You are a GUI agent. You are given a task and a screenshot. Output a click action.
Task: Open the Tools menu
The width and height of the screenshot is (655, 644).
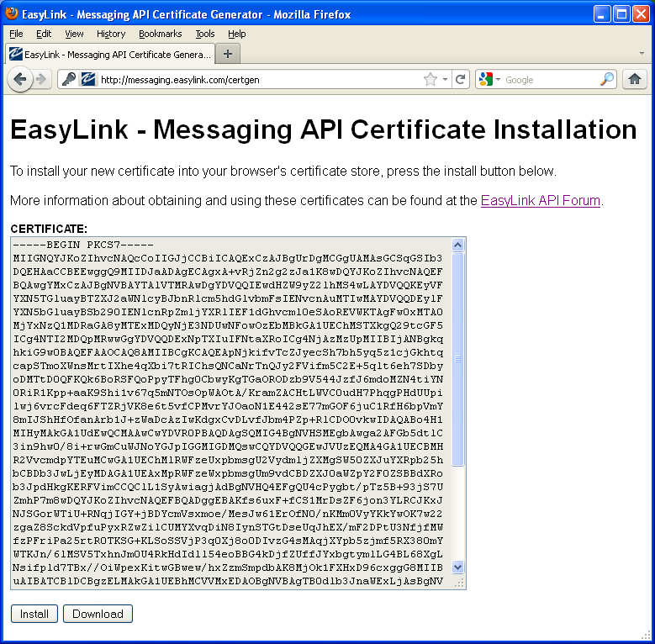[x=204, y=34]
